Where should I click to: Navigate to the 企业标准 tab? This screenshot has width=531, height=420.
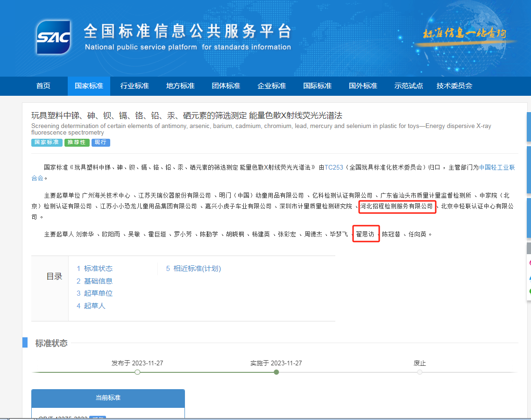tap(272, 86)
